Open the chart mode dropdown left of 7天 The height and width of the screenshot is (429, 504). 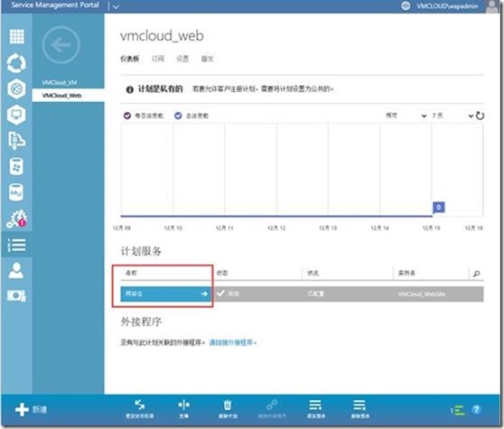tap(406, 116)
